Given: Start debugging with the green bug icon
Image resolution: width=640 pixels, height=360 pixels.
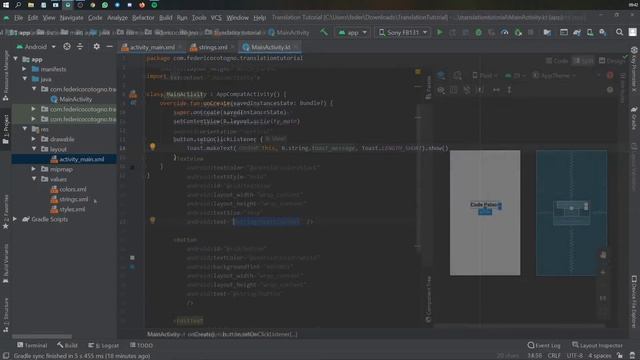Looking at the screenshot, I should 478,32.
